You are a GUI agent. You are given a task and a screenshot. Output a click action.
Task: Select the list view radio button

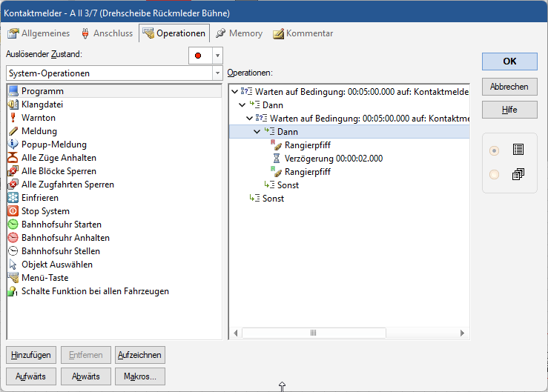coord(495,150)
